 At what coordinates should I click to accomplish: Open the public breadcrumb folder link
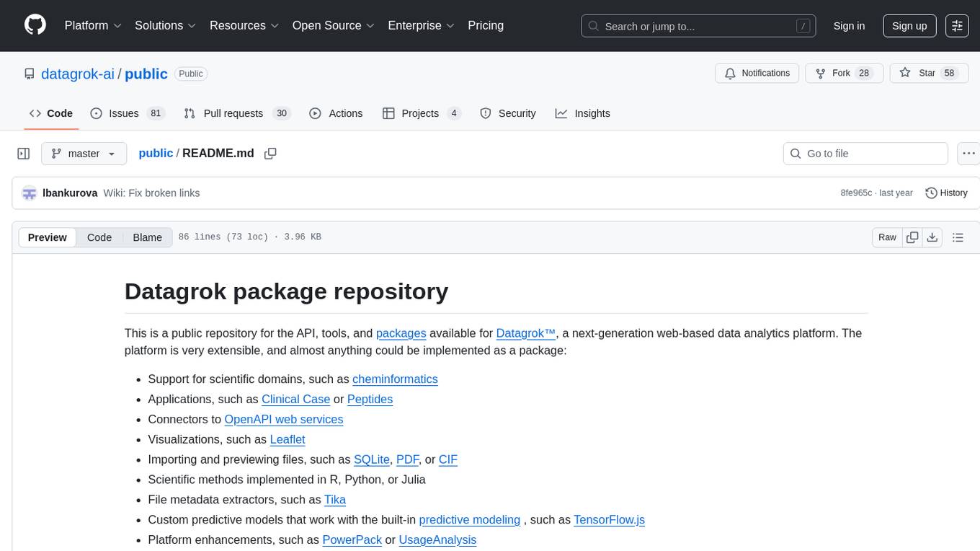[156, 154]
